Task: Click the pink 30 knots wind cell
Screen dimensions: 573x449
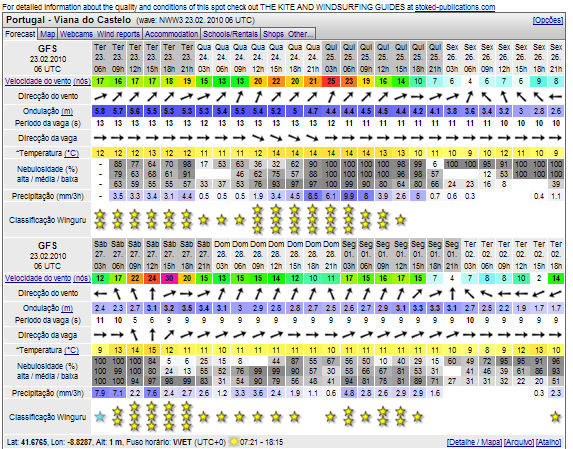Action: 169,278
